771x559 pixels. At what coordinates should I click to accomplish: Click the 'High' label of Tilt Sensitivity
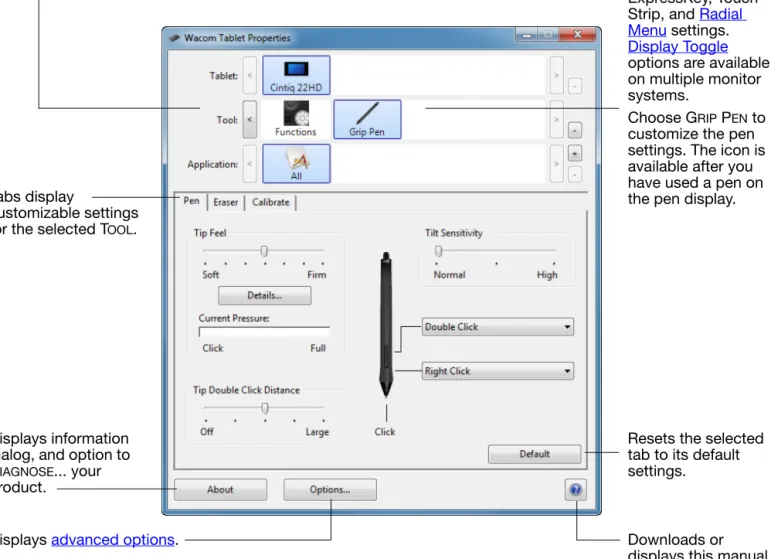point(547,275)
